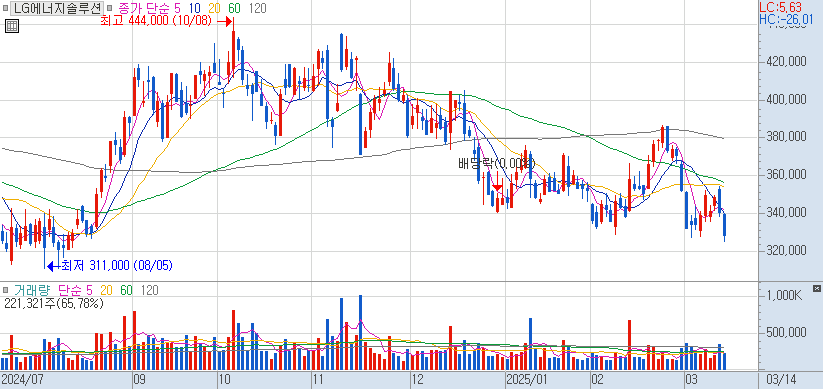Click the square marker left of LG에너지솔루션
The image size is (823, 389).
click(6, 8)
